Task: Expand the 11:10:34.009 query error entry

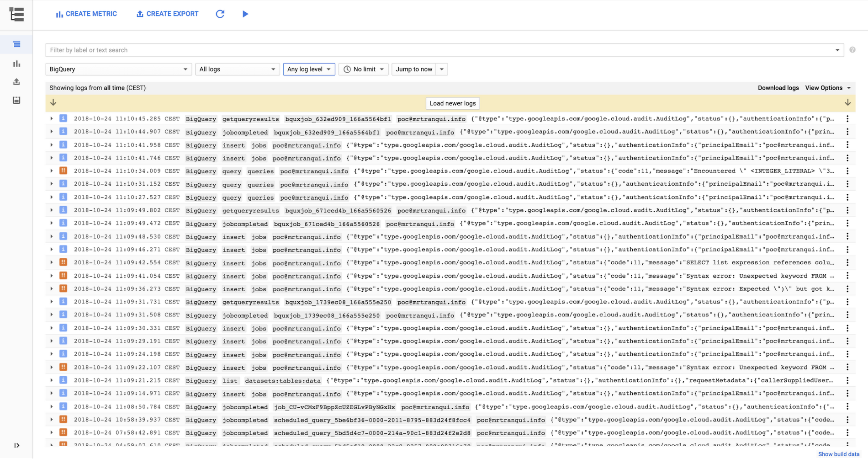Action: pos(52,171)
